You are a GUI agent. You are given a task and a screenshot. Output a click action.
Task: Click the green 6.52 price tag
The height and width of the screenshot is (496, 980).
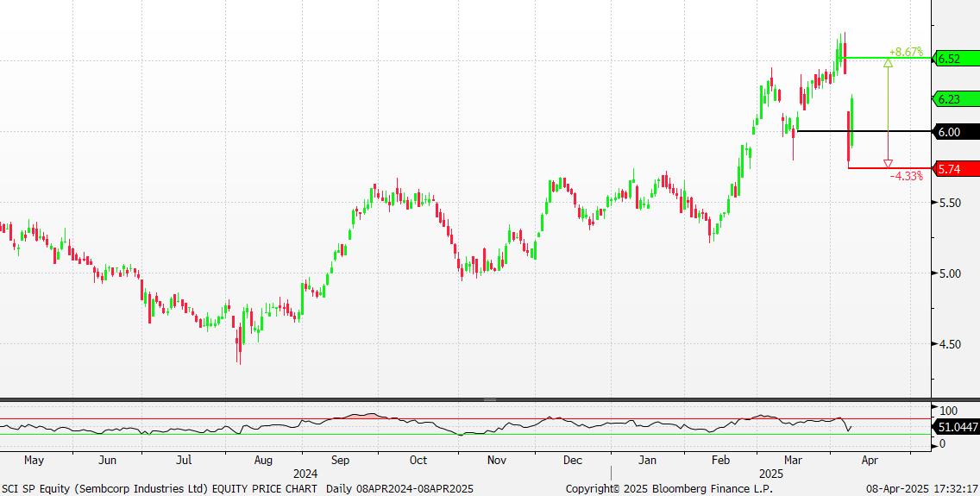coord(952,59)
